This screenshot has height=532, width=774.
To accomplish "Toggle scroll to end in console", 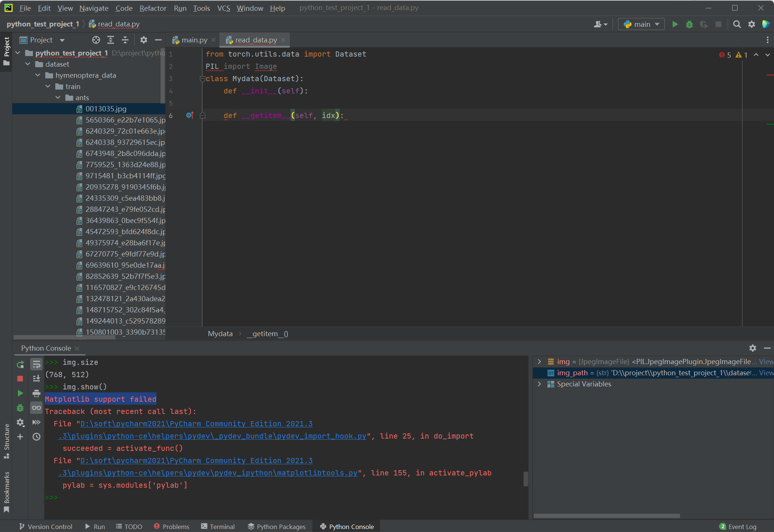I will [x=37, y=379].
